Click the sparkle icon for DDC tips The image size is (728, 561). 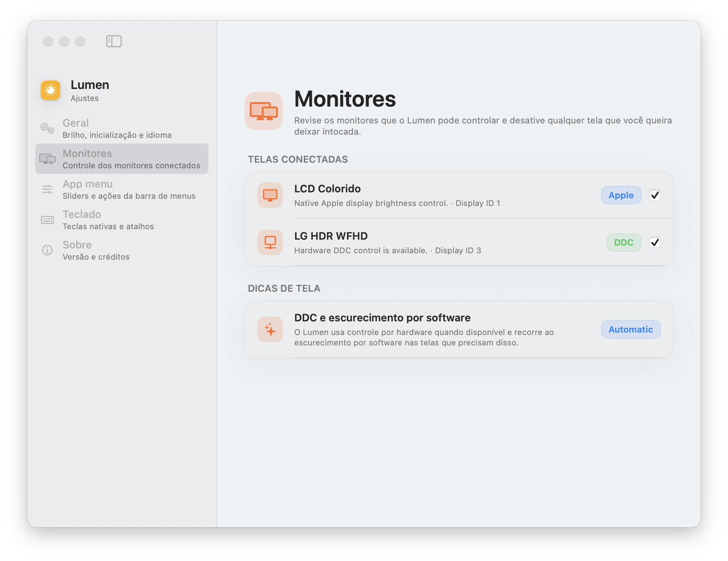270,329
